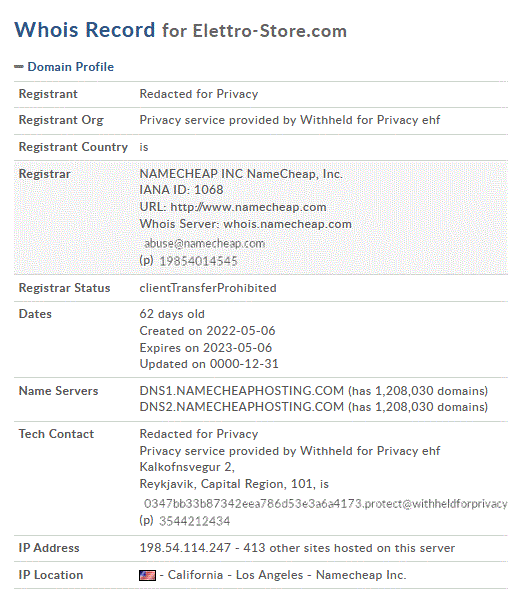
Task: Open DNS2.NAMECHEAPHOSTING.COM name server
Action: (x=242, y=407)
